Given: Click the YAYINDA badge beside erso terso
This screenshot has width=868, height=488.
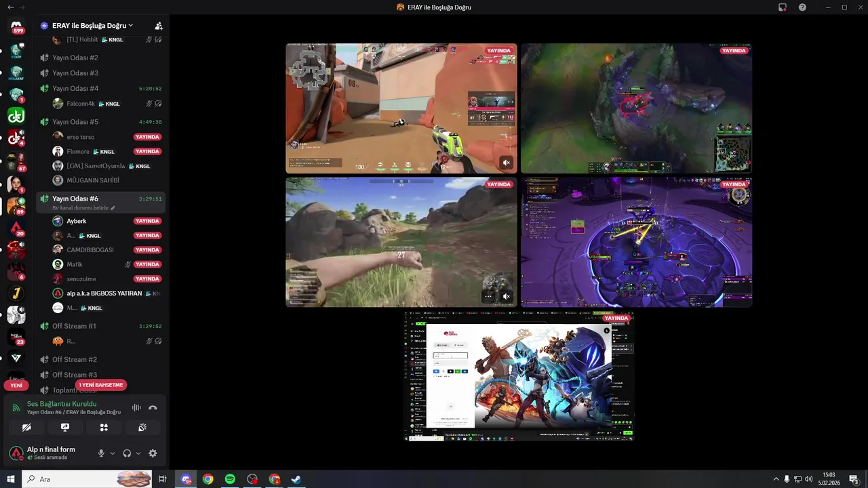Looking at the screenshot, I should (x=147, y=137).
